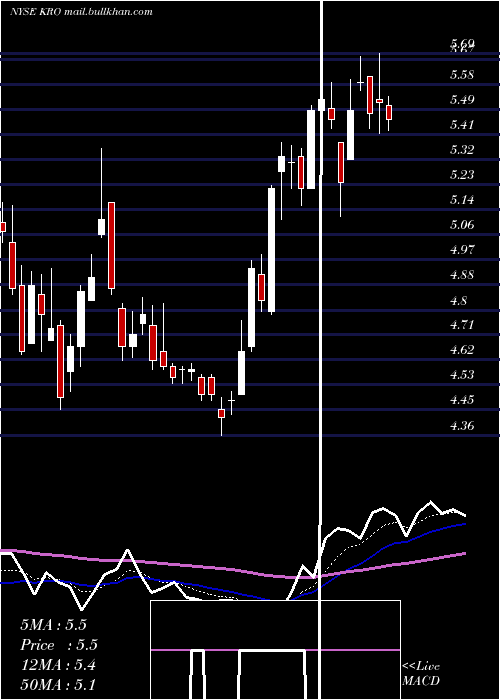Viewport: 500px width, 700px height.
Task: Click the 5.41 price axis label
Action: (462, 125)
